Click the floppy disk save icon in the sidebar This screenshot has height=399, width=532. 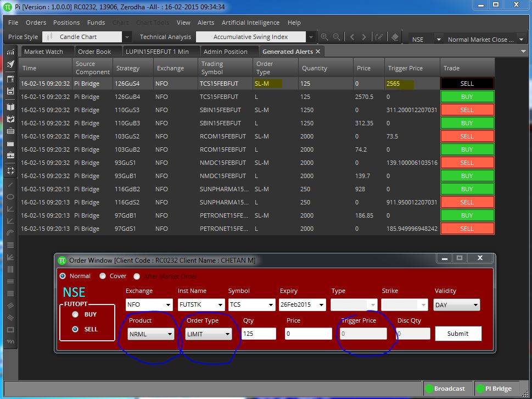click(10, 91)
